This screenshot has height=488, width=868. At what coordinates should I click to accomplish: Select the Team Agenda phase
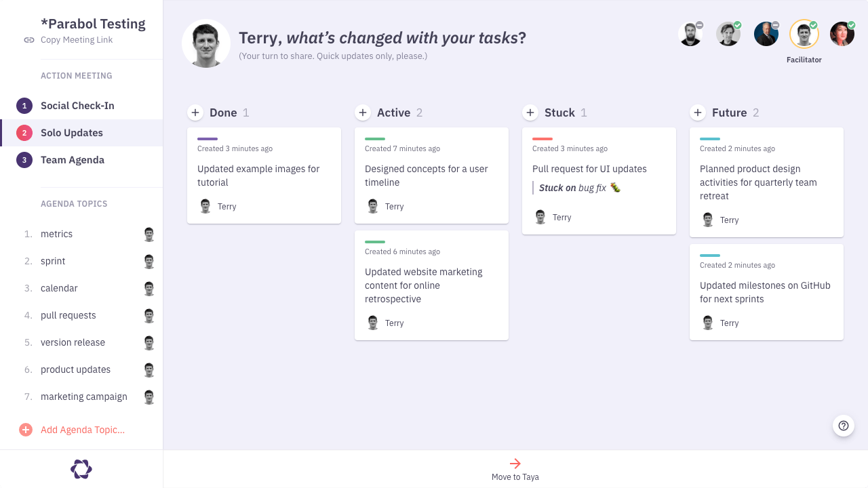[73, 160]
